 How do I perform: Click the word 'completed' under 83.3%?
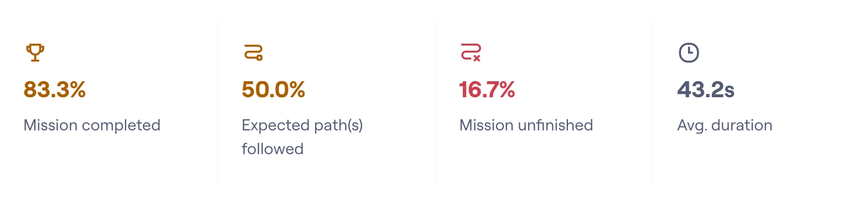[x=121, y=125]
